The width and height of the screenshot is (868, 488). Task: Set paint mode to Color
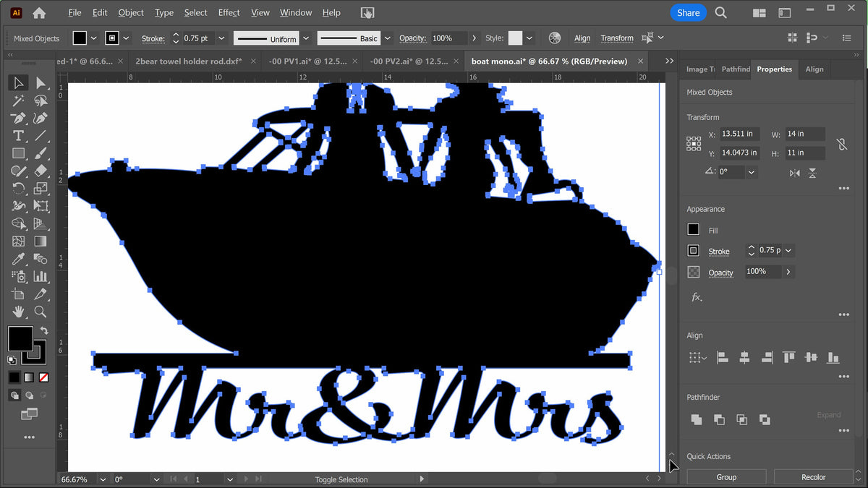tap(14, 377)
